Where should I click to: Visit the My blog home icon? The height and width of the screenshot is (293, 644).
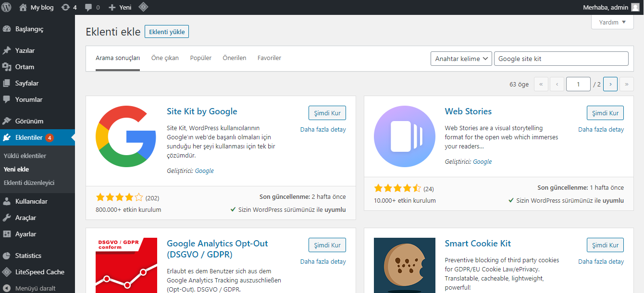(23, 7)
